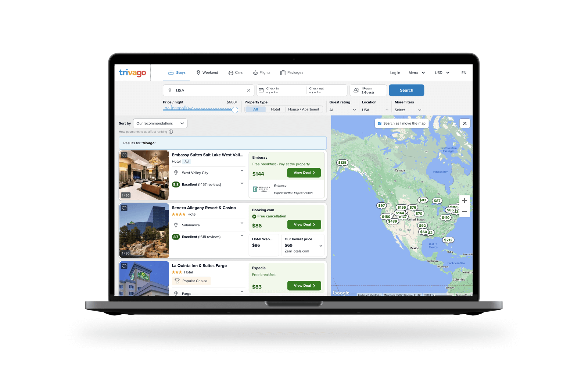Screen dimensions: 588x368
Task: Click the $76 map price marker
Action: tap(413, 207)
